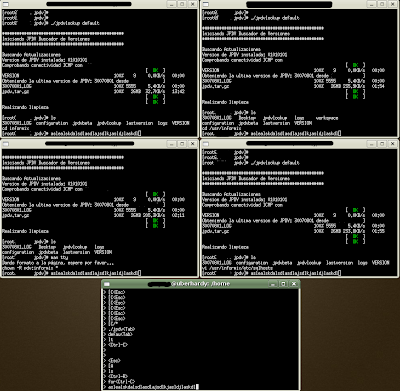Maximize the top-left terminal window
The height and width of the screenshot is (391, 400).
click(182, 4)
